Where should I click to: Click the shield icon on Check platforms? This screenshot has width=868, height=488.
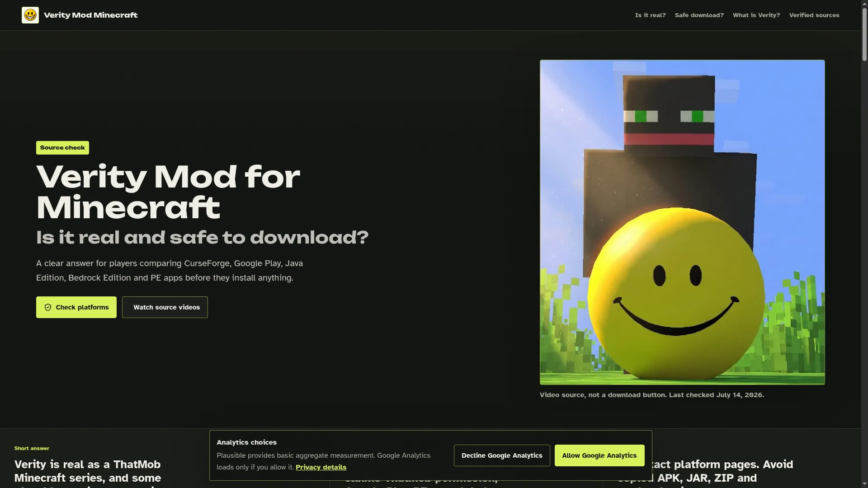tap(48, 307)
